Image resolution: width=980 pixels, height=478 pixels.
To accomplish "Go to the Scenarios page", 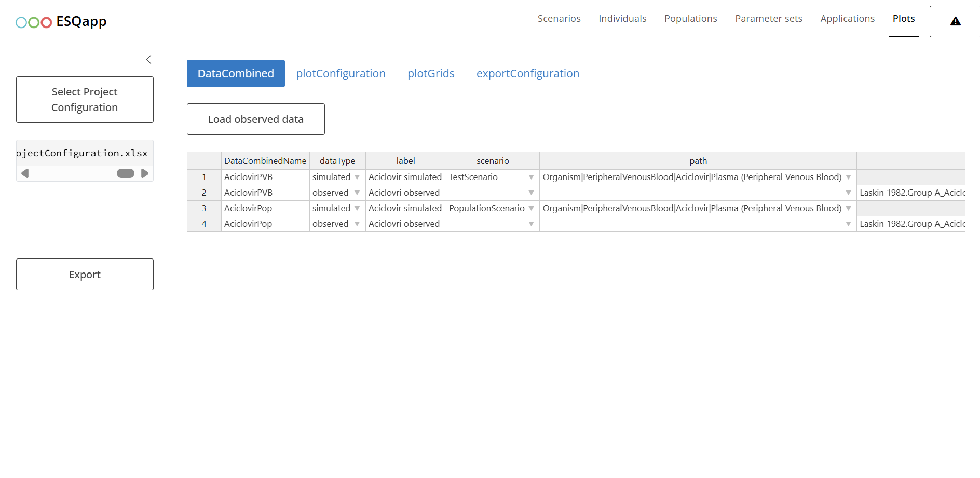I will coord(559,19).
